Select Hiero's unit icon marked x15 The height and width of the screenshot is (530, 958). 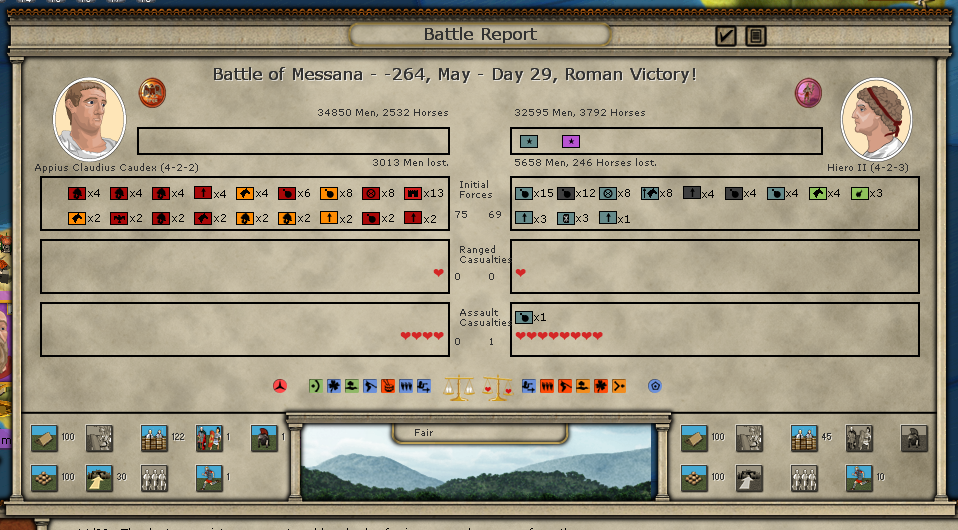523,193
